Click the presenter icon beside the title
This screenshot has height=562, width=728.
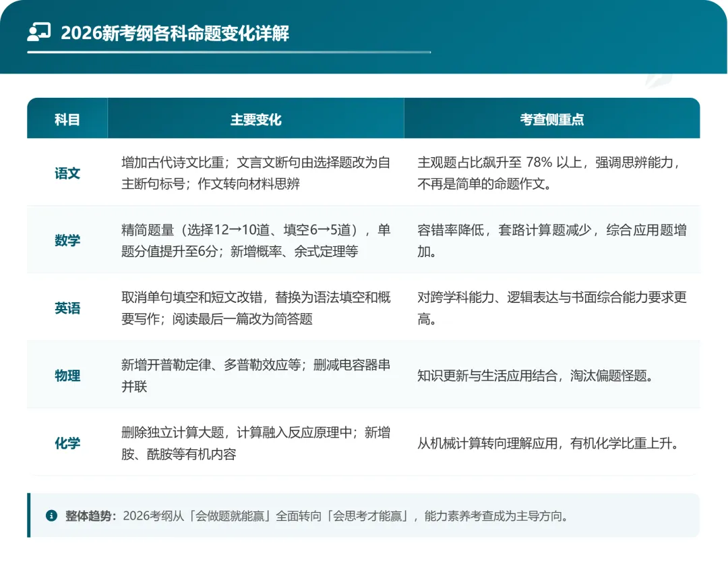(x=39, y=32)
